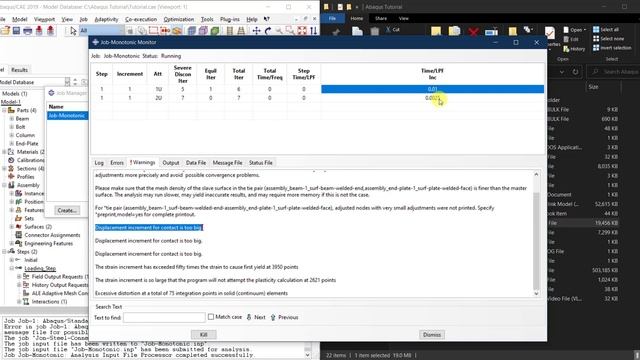Switch to the Message File tab
Screen dimensions: 640x360
click(x=227, y=162)
